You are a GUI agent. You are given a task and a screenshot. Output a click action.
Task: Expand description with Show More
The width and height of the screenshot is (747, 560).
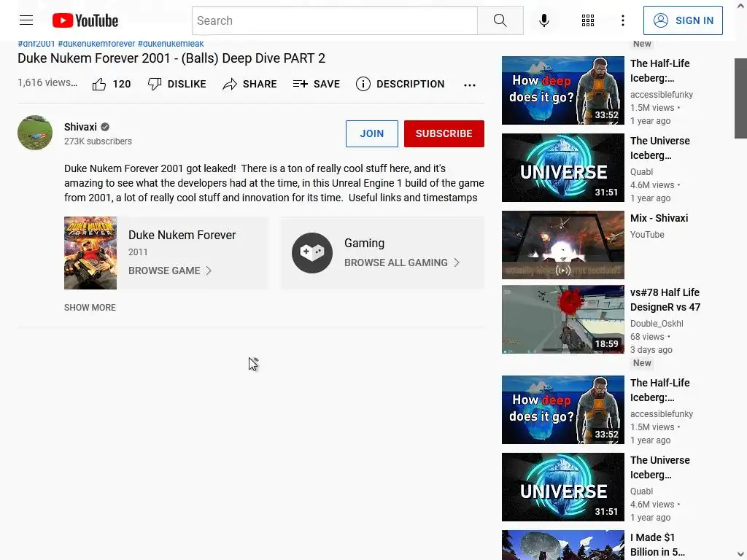coord(90,308)
